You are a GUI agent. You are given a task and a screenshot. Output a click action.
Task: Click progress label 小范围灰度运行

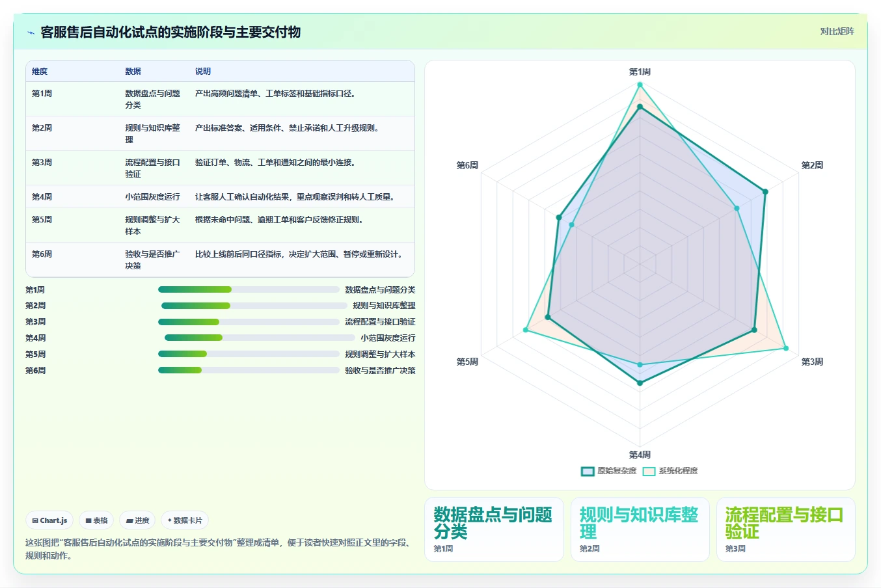point(388,338)
